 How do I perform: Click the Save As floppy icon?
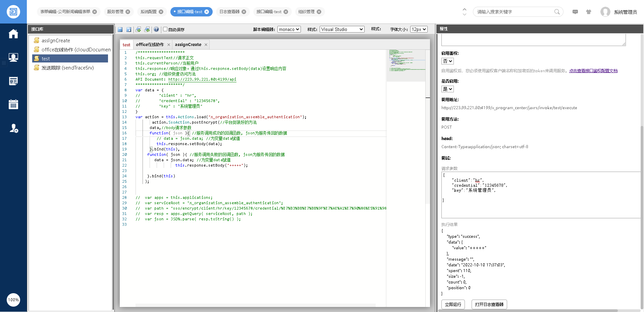tap(129, 30)
